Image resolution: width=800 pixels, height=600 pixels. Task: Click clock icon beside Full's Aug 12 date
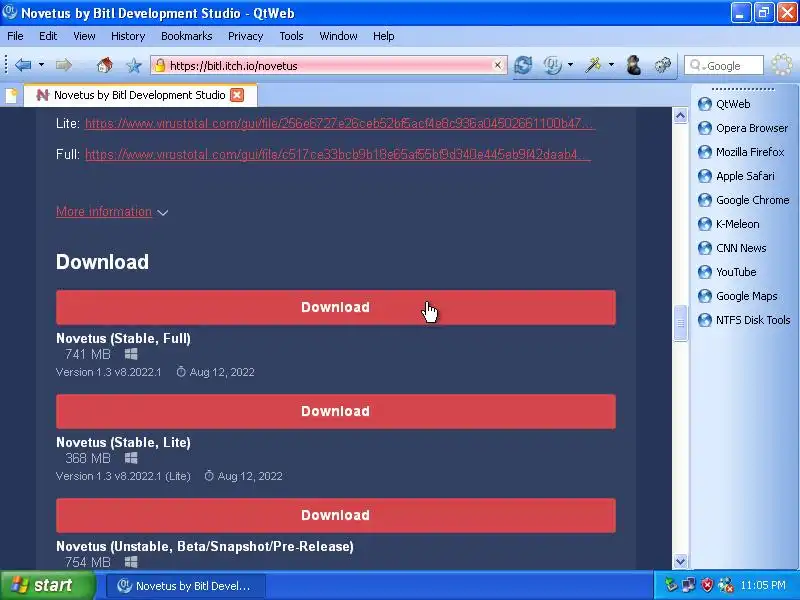click(181, 372)
